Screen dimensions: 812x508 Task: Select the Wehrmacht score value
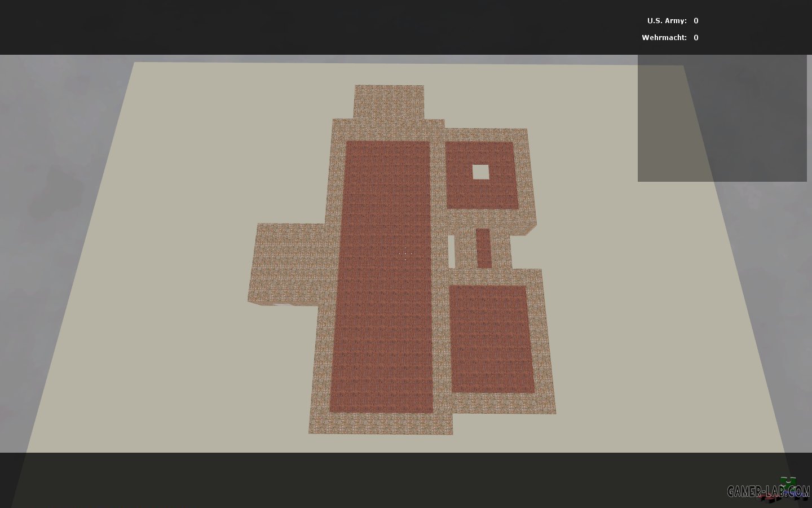point(696,38)
